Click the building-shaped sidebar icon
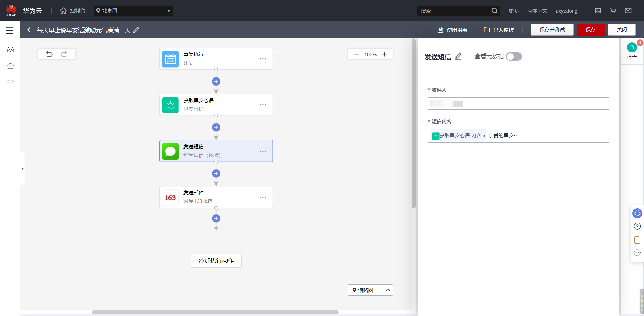644x316 pixels. pos(10,83)
